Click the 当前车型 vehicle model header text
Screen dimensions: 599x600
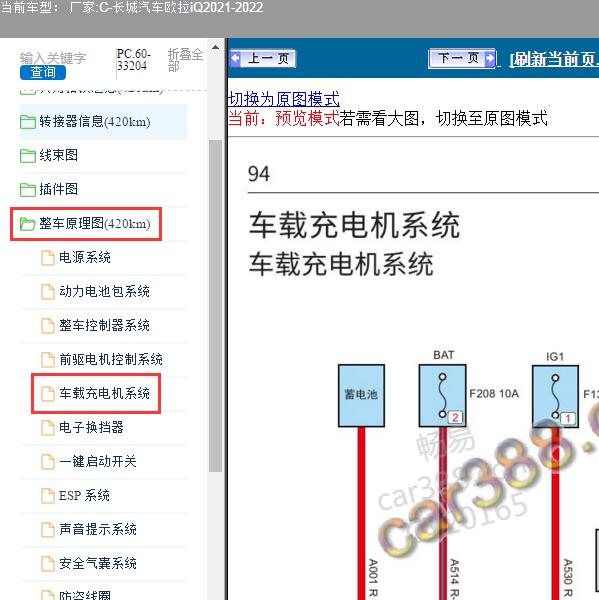coord(132,7)
